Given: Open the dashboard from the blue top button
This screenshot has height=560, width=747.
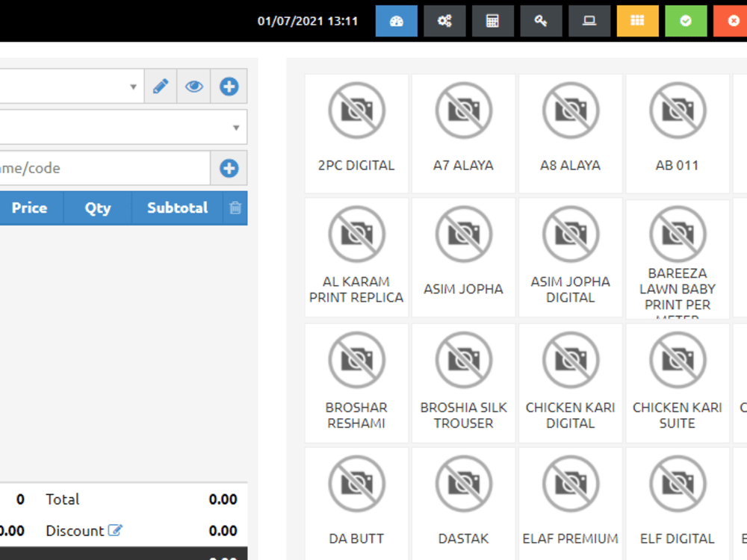Looking at the screenshot, I should tap(397, 21).
